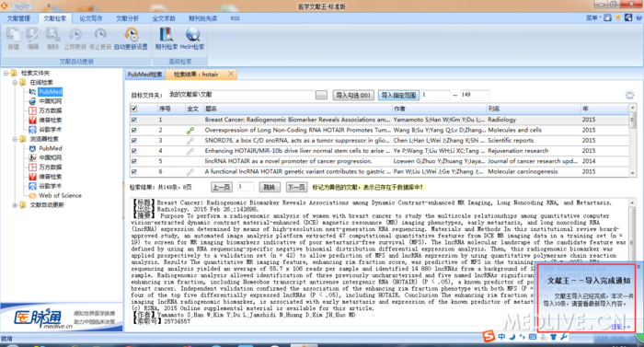Uncheck the row 1 Breast Cancer article

[x=134, y=120]
